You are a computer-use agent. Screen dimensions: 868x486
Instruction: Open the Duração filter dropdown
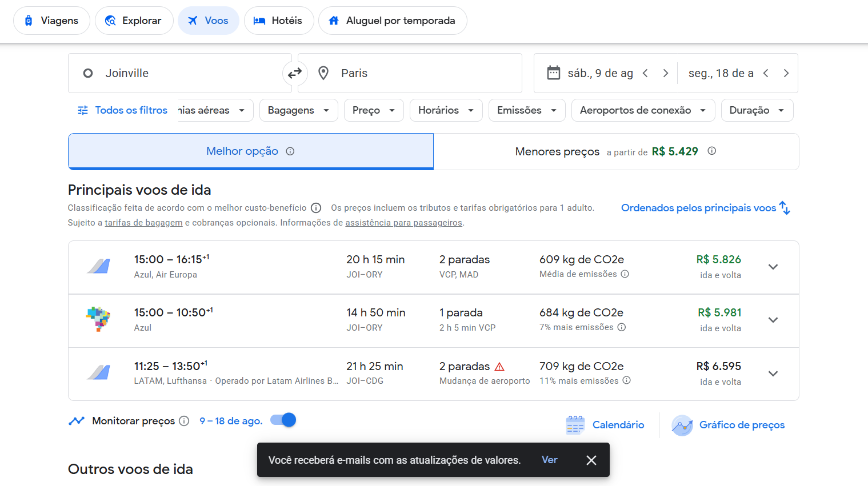pyautogui.click(x=757, y=110)
